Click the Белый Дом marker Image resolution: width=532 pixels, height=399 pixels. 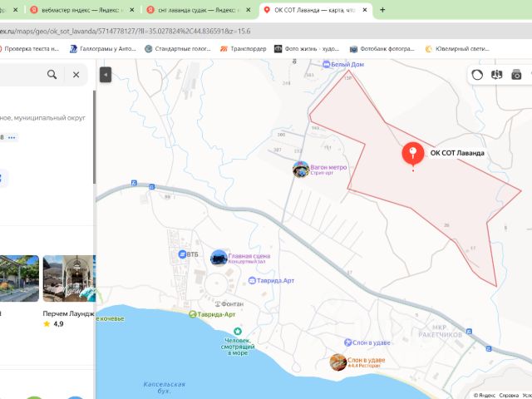coord(326,64)
